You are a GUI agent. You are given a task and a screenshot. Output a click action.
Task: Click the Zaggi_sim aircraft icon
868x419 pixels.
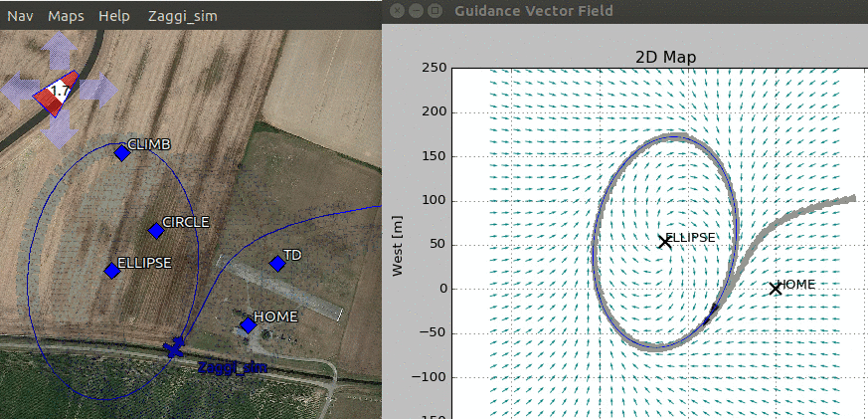[x=175, y=347]
